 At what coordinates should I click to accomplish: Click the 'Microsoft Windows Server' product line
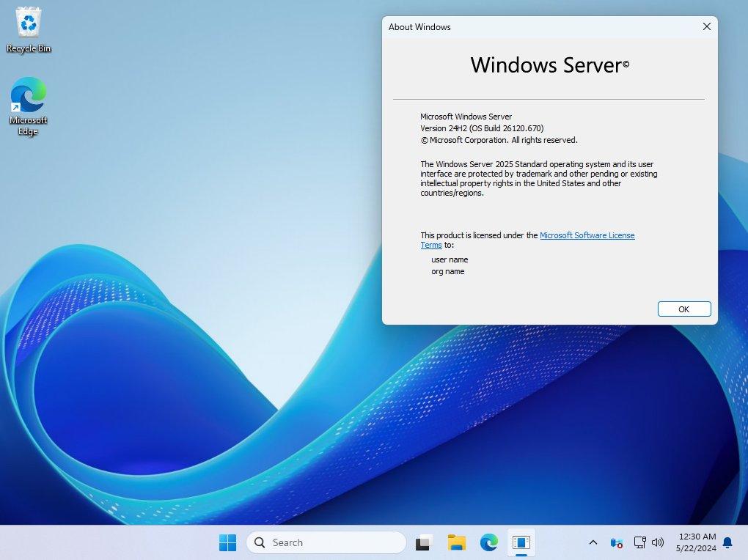tap(466, 117)
